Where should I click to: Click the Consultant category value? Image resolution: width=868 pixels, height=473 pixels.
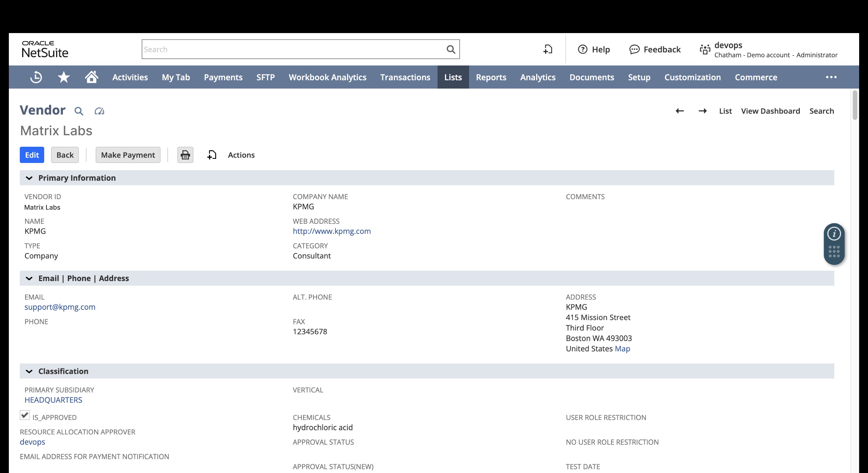click(312, 256)
